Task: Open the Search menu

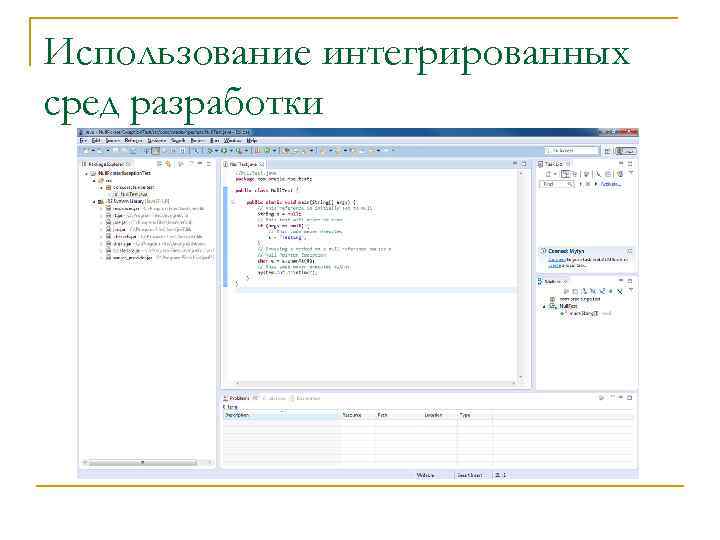Action: (x=178, y=141)
